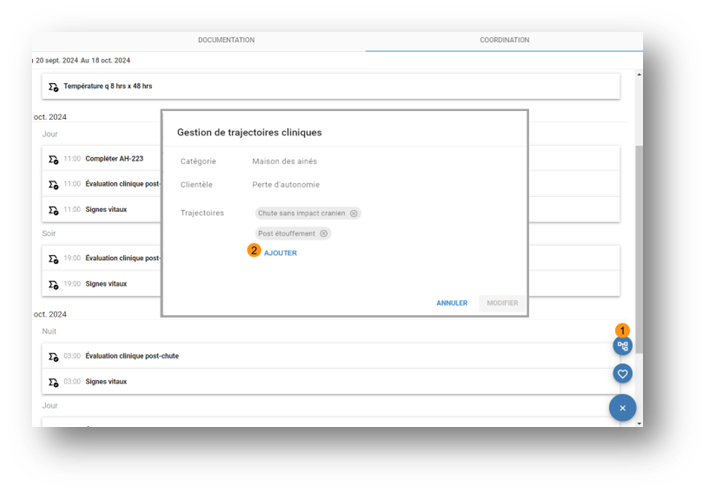Click the heart icon floating button

click(623, 373)
